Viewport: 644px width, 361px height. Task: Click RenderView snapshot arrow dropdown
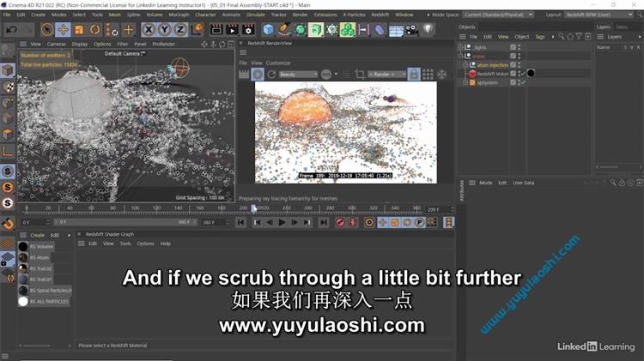pos(336,75)
